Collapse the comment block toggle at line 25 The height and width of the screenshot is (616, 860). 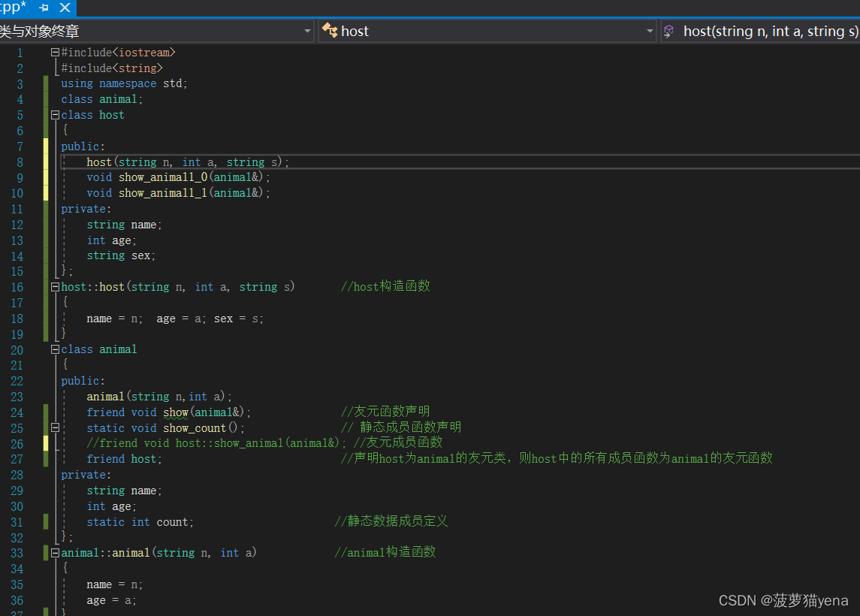pyautogui.click(x=55, y=427)
